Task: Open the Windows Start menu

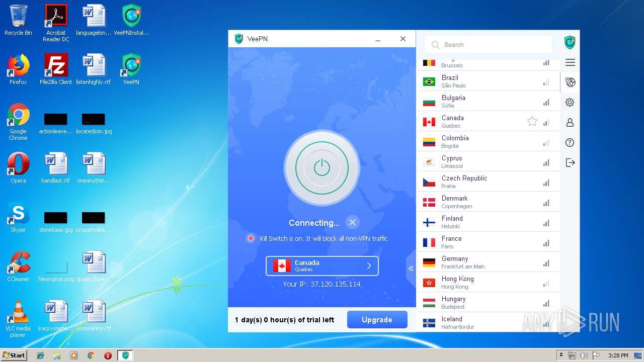Action: (14, 355)
